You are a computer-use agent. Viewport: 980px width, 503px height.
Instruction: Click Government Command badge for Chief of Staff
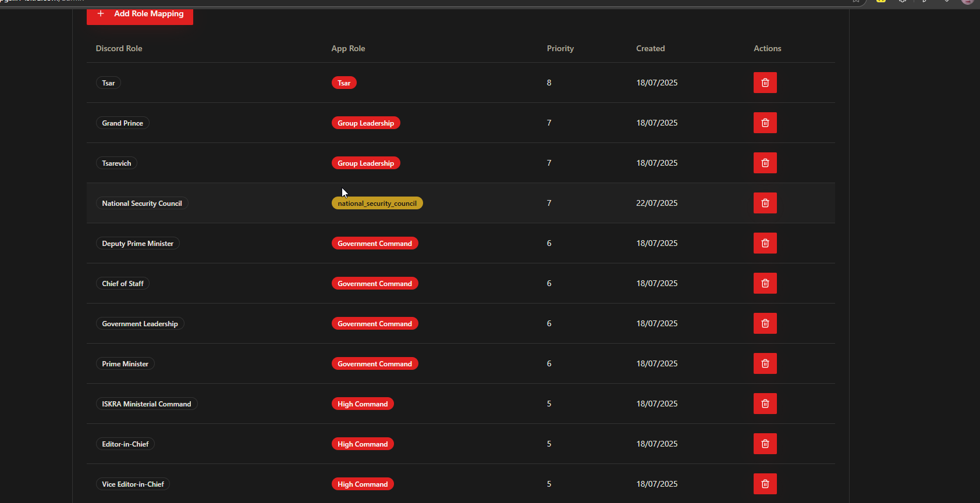[x=375, y=283]
